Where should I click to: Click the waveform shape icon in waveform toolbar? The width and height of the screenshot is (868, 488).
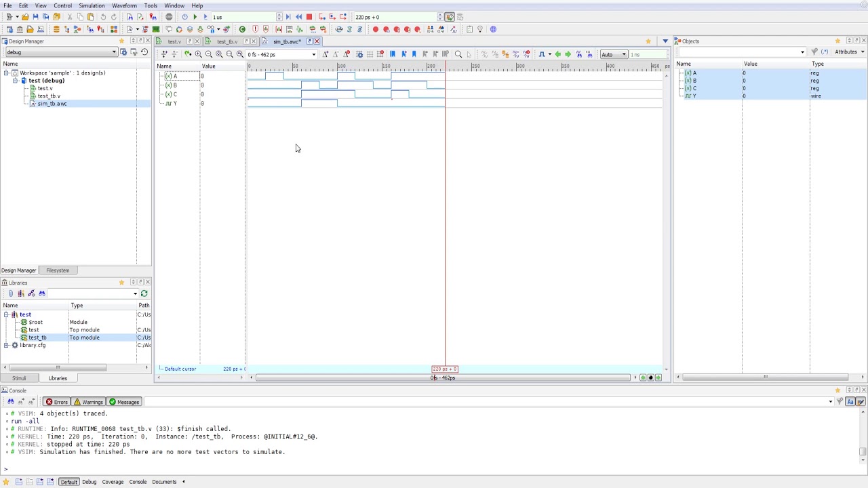tap(542, 54)
